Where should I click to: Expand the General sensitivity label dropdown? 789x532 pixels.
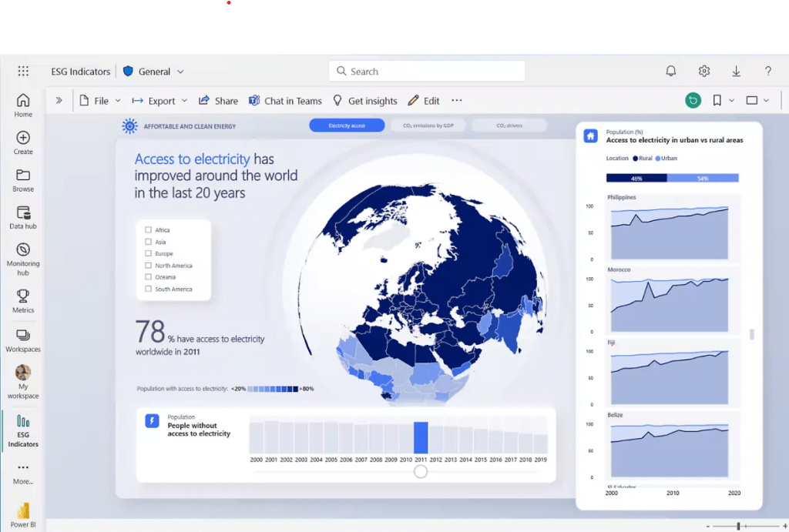(x=154, y=72)
